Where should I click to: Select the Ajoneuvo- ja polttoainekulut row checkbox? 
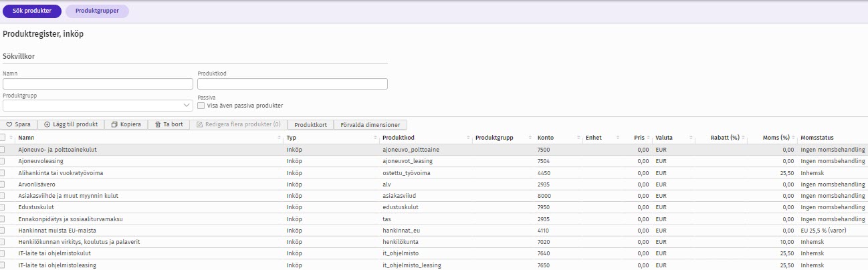(3, 150)
